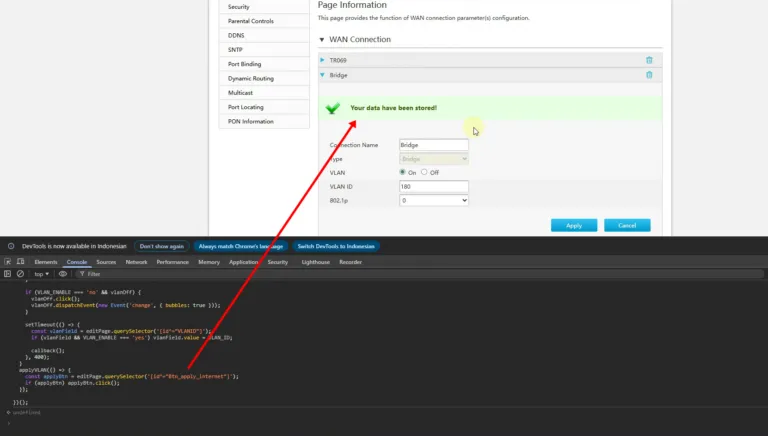
Task: Select the VLAN On radio button
Action: (402, 172)
